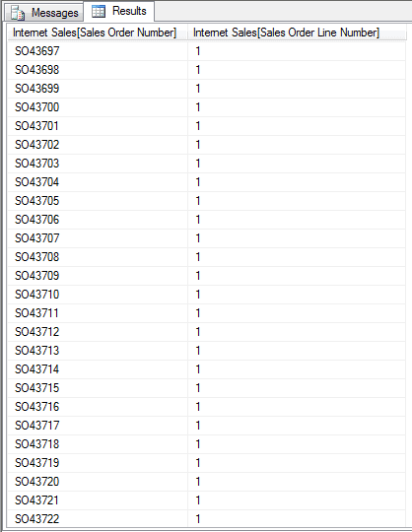
Task: Click the row containing SO43705
Action: tap(207, 201)
